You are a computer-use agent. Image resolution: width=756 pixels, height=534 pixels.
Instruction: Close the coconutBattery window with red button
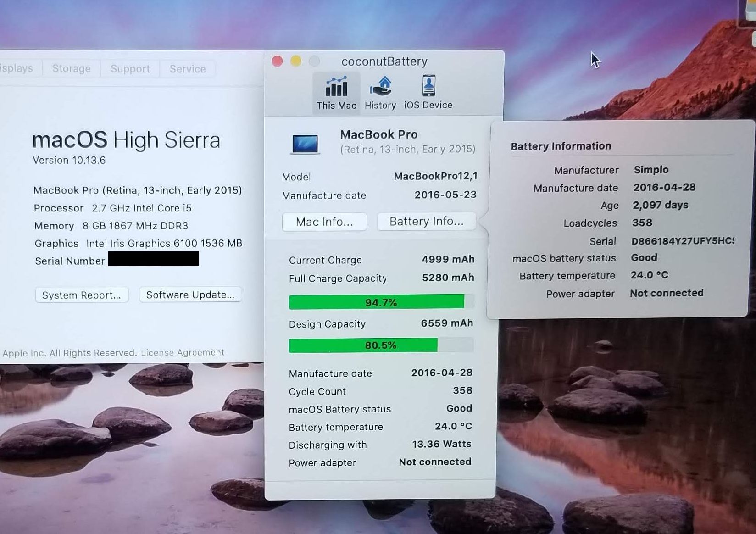coord(277,61)
